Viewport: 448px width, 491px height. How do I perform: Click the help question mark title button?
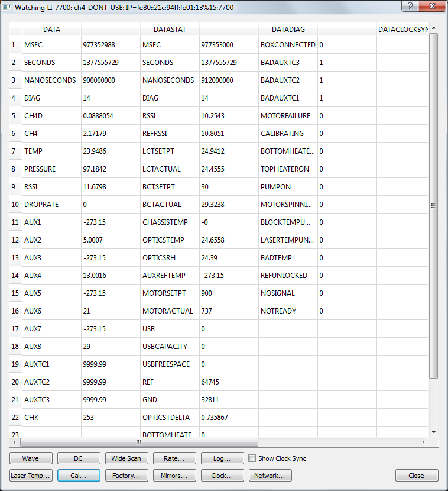tap(410, 6)
